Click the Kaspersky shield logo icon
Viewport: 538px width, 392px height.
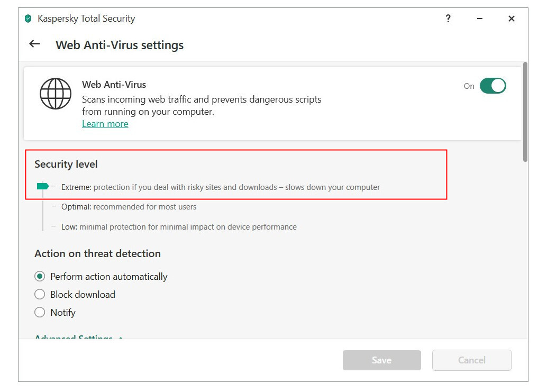pyautogui.click(x=28, y=19)
